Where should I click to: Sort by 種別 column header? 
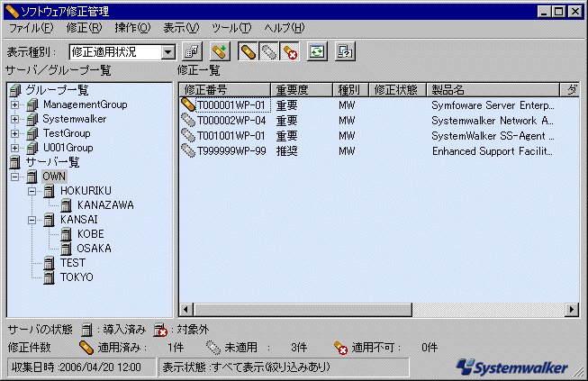pyautogui.click(x=350, y=90)
